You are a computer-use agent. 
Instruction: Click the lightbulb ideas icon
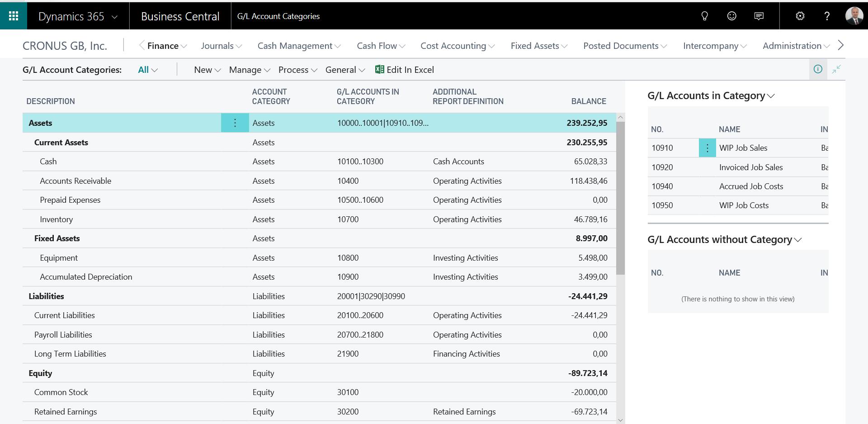pyautogui.click(x=704, y=16)
